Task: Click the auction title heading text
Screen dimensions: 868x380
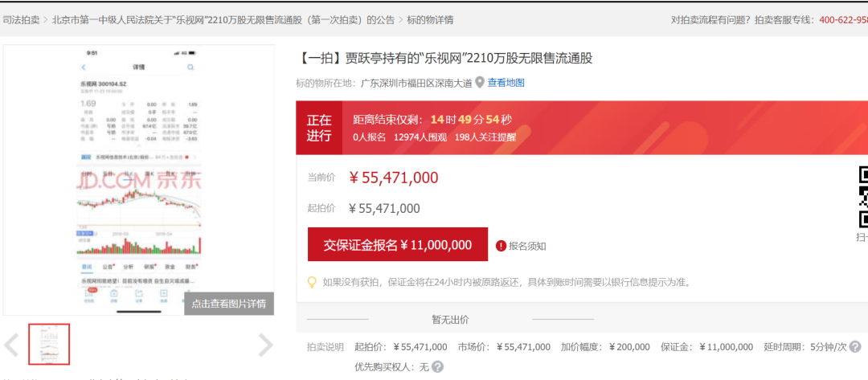Action: pos(444,58)
